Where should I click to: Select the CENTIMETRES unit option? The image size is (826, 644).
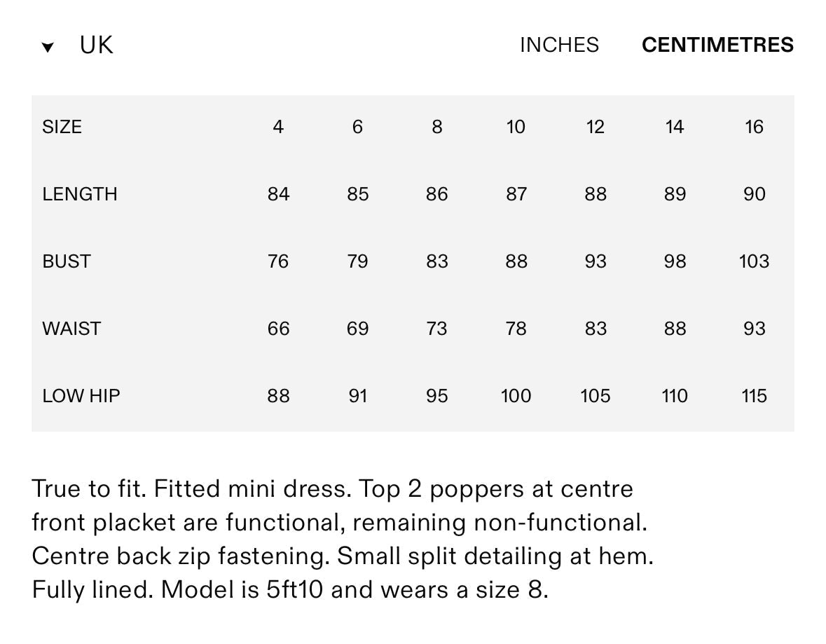[717, 46]
